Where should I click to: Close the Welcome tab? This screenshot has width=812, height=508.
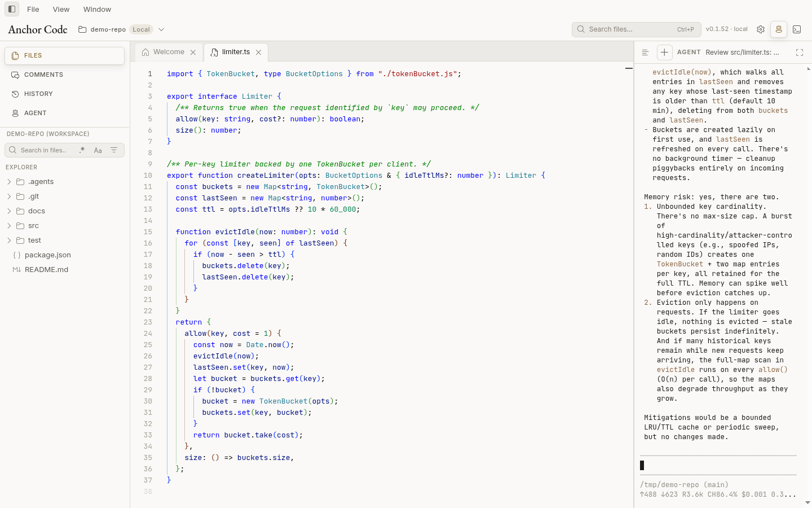[x=193, y=52]
